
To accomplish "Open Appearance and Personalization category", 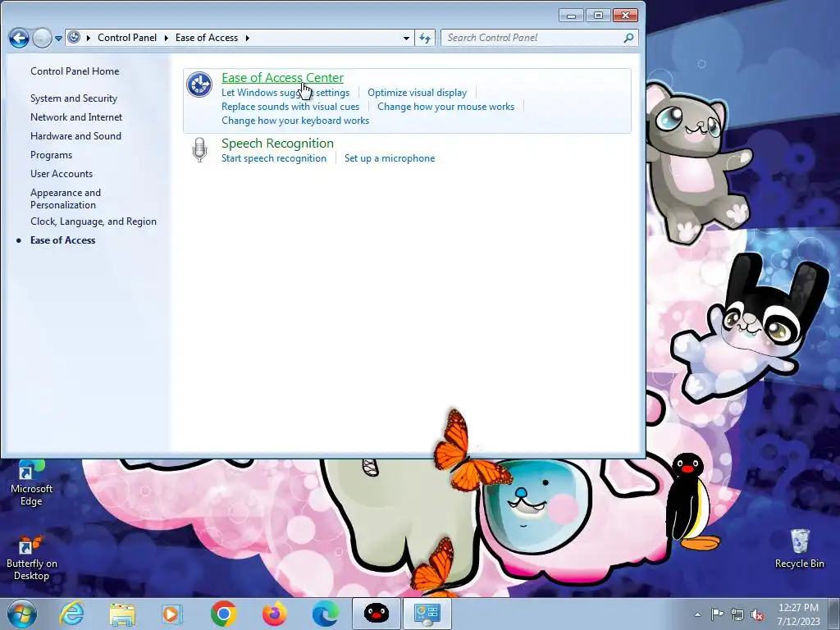I will point(66,199).
